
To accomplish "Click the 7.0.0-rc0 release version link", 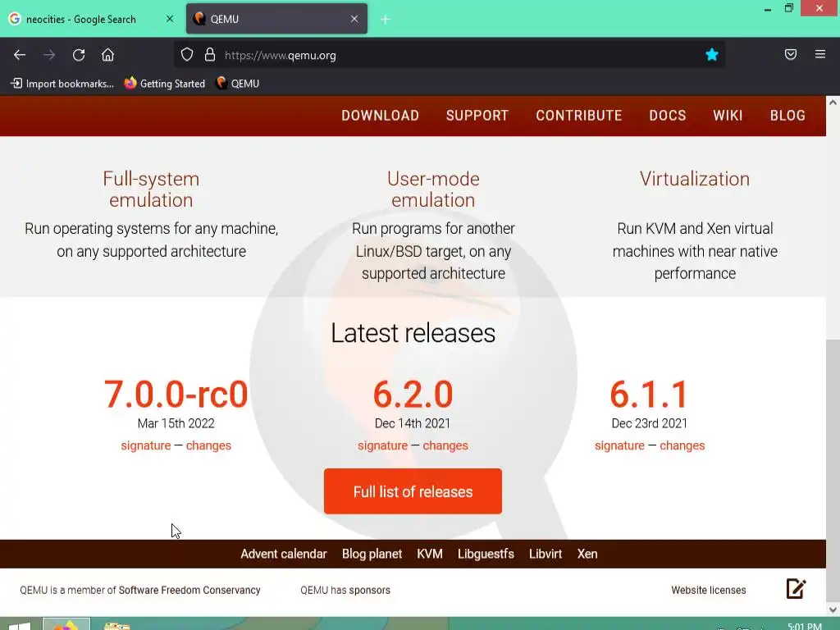I will point(176,395).
